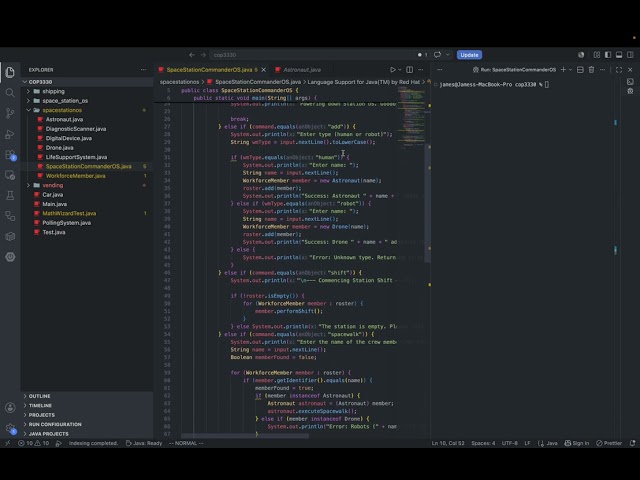Open PollingSystem.java in the explorer
640x480 pixels.
point(67,223)
